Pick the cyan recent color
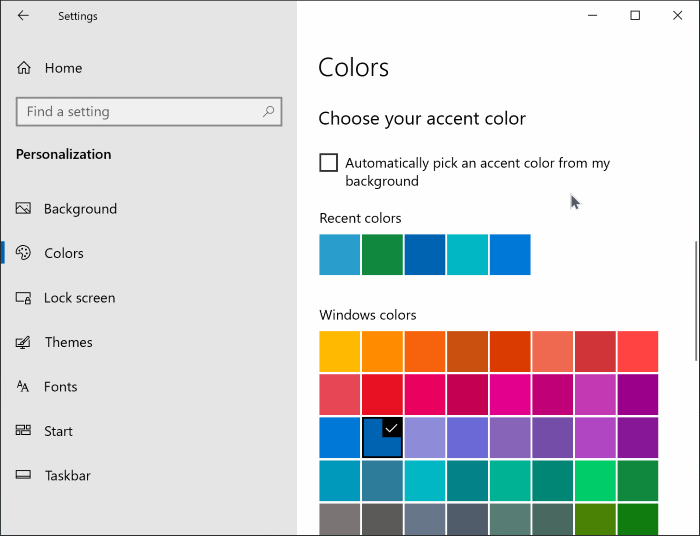 (467, 254)
